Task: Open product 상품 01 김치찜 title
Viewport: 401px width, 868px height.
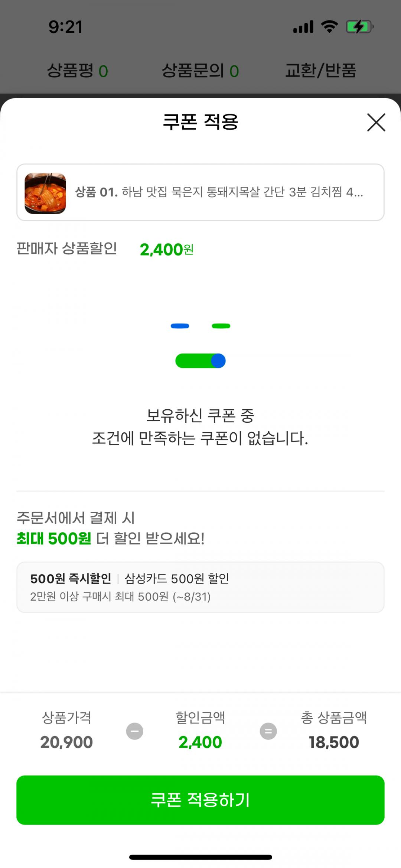Action: pos(219,192)
